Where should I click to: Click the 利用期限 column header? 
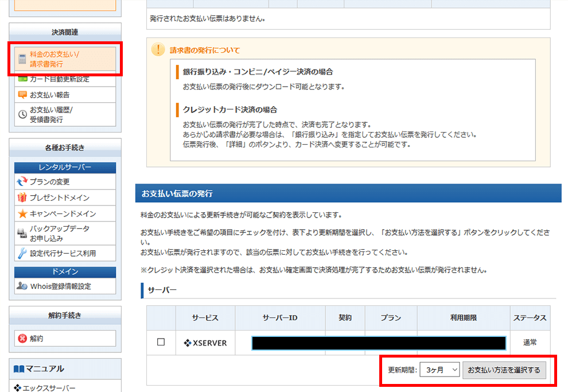[x=464, y=318]
